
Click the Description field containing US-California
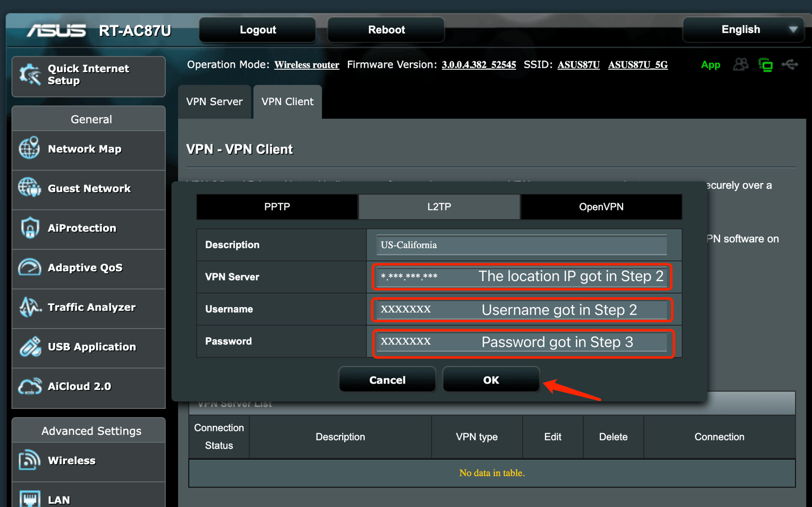point(521,245)
